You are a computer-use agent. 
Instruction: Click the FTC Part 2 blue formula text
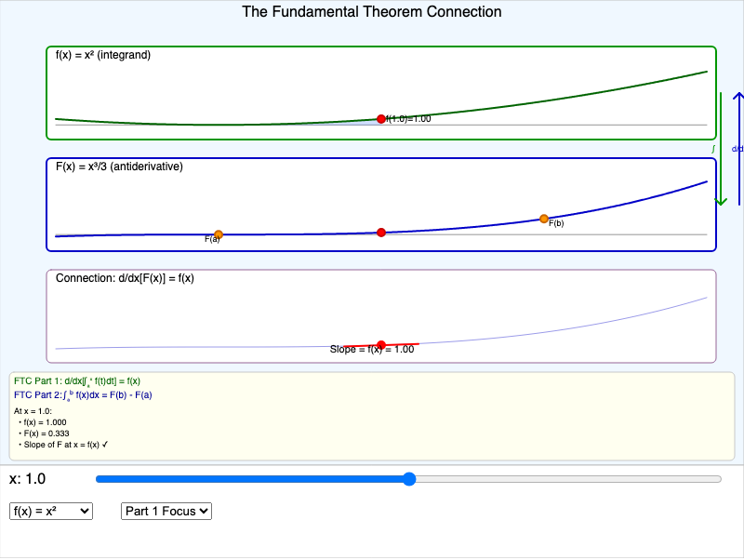pyautogui.click(x=77, y=394)
